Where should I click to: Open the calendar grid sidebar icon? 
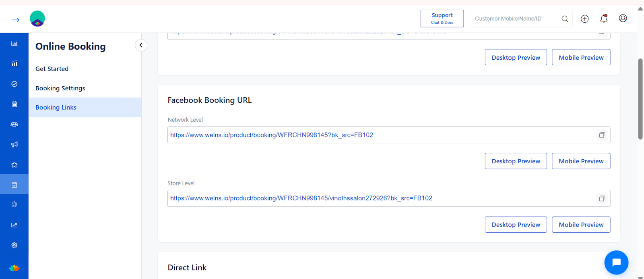pos(14,104)
